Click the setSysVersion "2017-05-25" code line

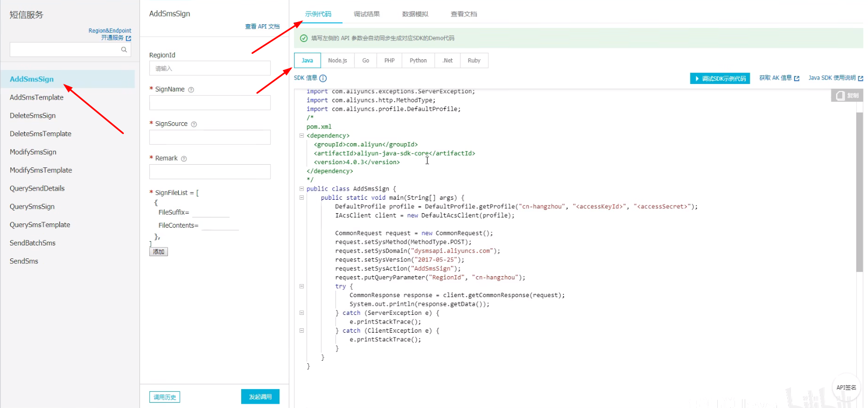400,260
